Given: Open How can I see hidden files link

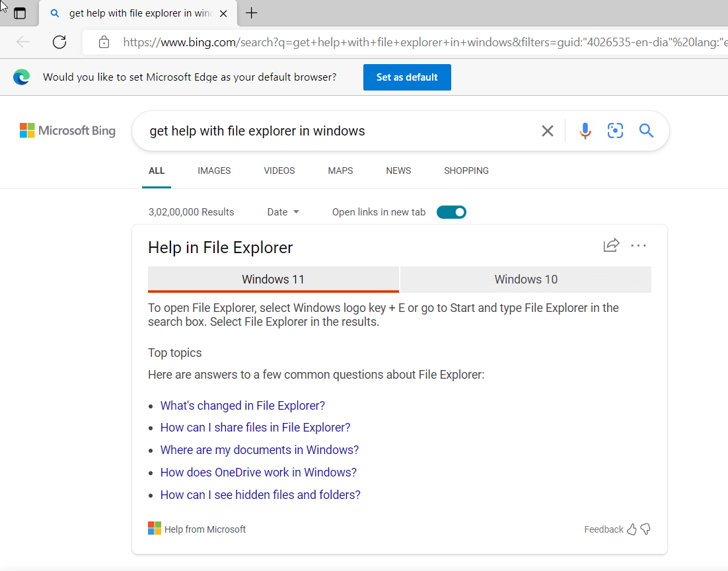Looking at the screenshot, I should pos(260,494).
